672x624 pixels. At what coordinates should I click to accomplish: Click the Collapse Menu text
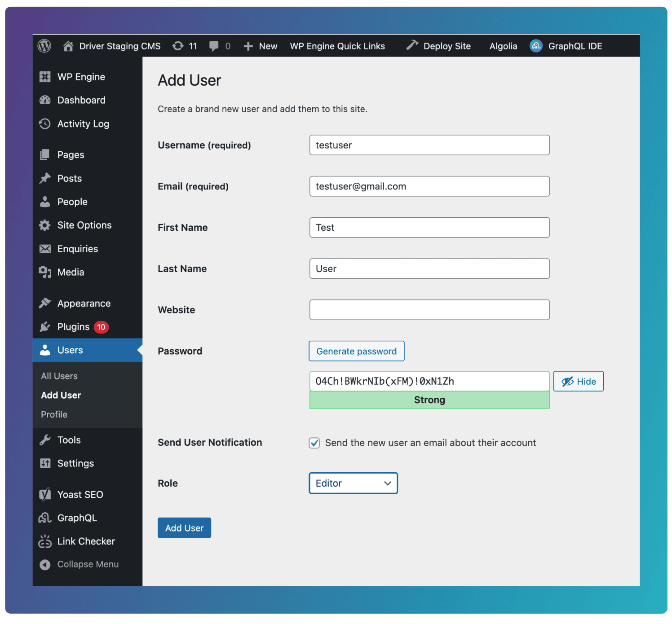(x=88, y=564)
